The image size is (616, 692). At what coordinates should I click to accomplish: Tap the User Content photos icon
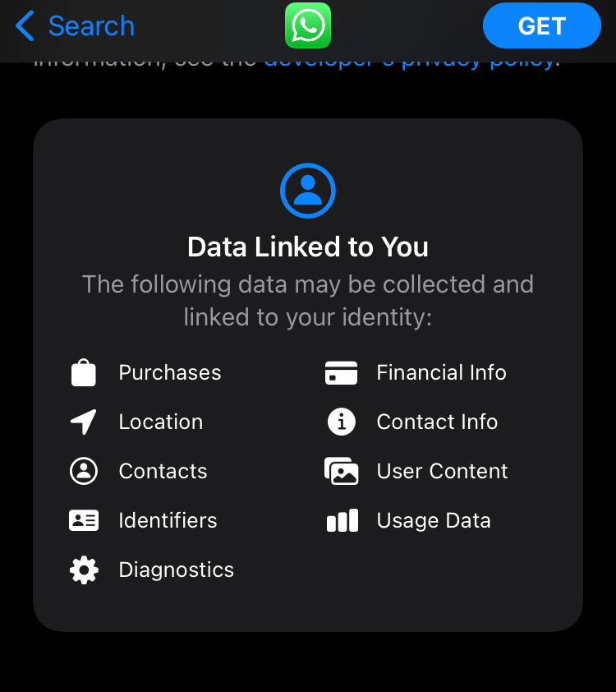coord(342,472)
